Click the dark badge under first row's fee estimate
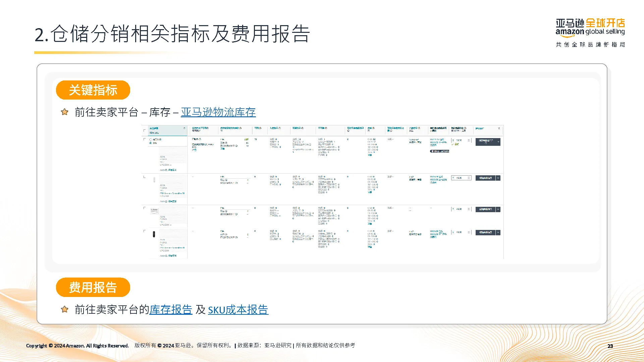Image resolution: width=644 pixels, height=362 pixels. click(439, 151)
